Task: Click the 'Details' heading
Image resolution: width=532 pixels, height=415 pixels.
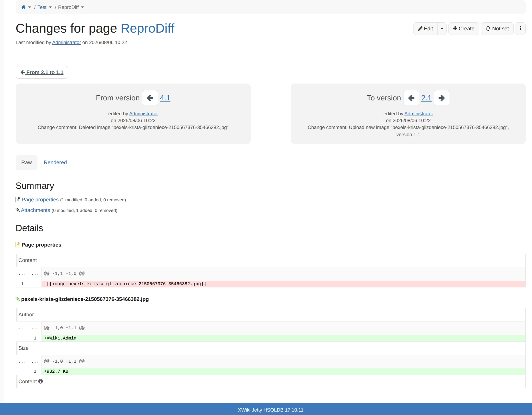Action: click(x=29, y=228)
